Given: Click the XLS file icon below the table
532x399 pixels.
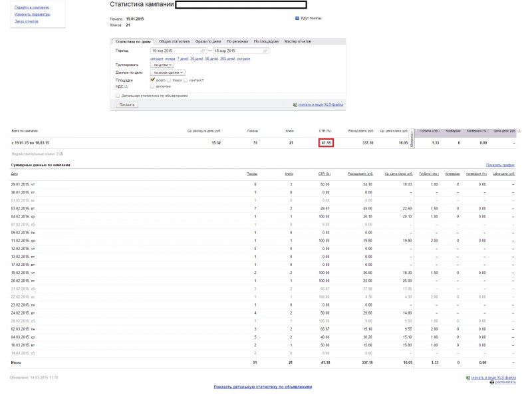Looking at the screenshot, I should [468, 378].
